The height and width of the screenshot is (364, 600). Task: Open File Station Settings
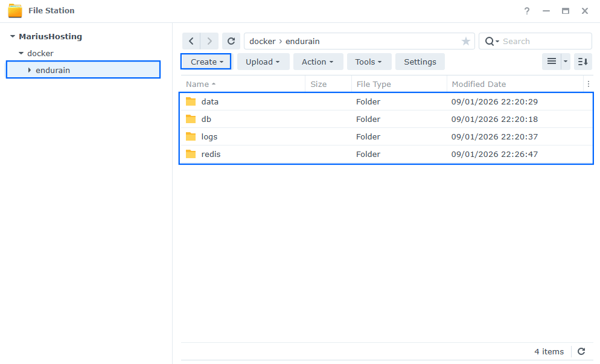click(x=420, y=62)
